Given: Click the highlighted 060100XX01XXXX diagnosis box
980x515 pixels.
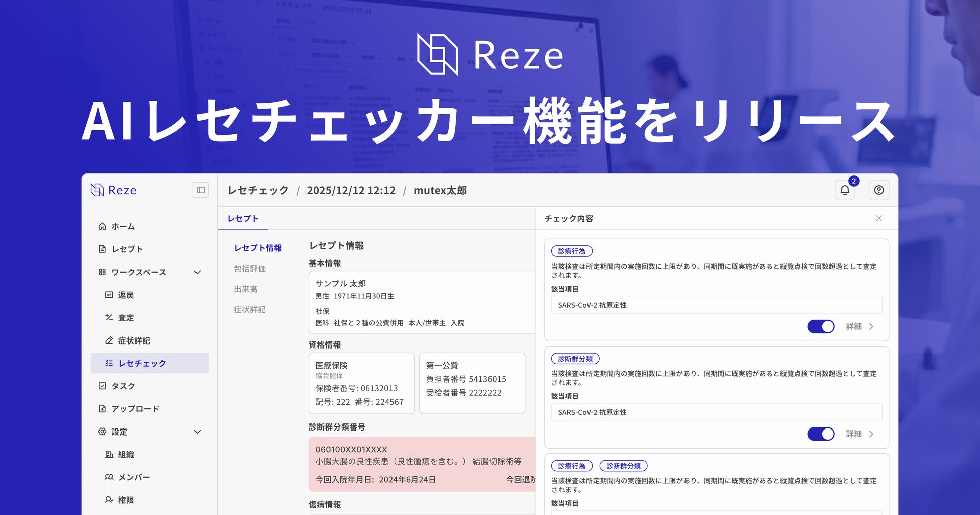Looking at the screenshot, I should pos(422,464).
